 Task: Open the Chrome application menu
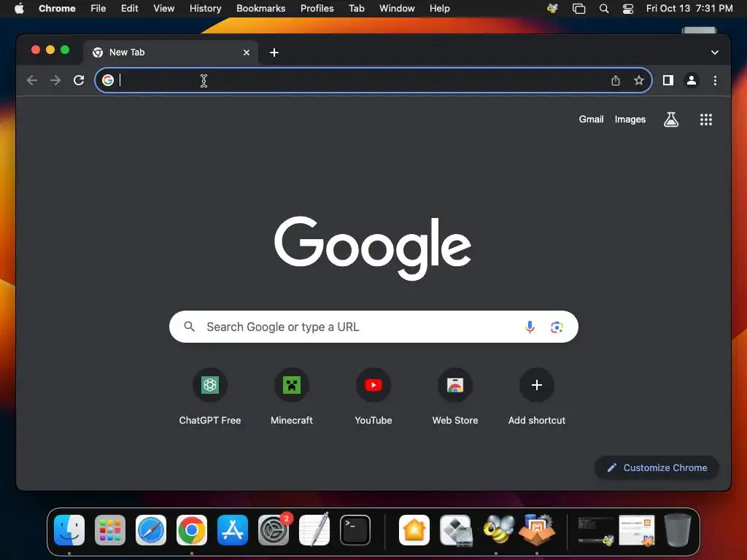point(57,9)
